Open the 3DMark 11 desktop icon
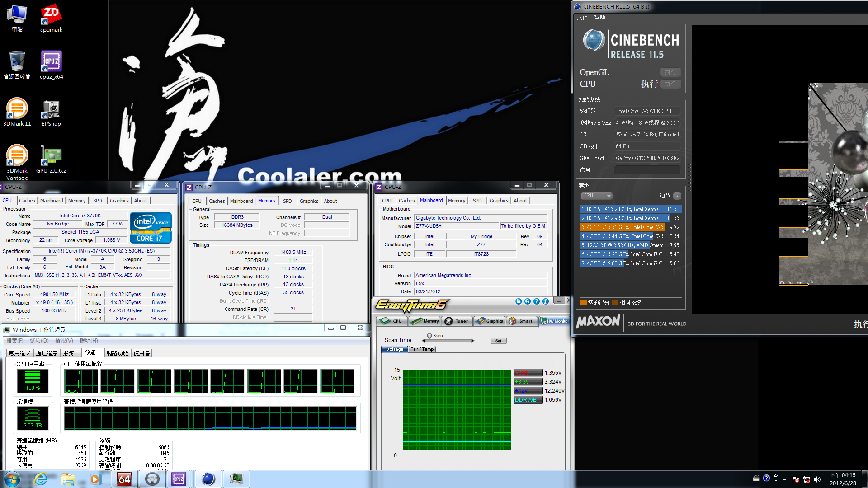This screenshot has width=868, height=488. 17,112
